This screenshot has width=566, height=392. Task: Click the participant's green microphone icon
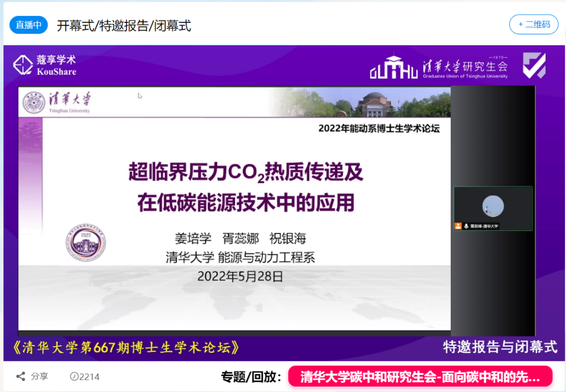pos(466,226)
